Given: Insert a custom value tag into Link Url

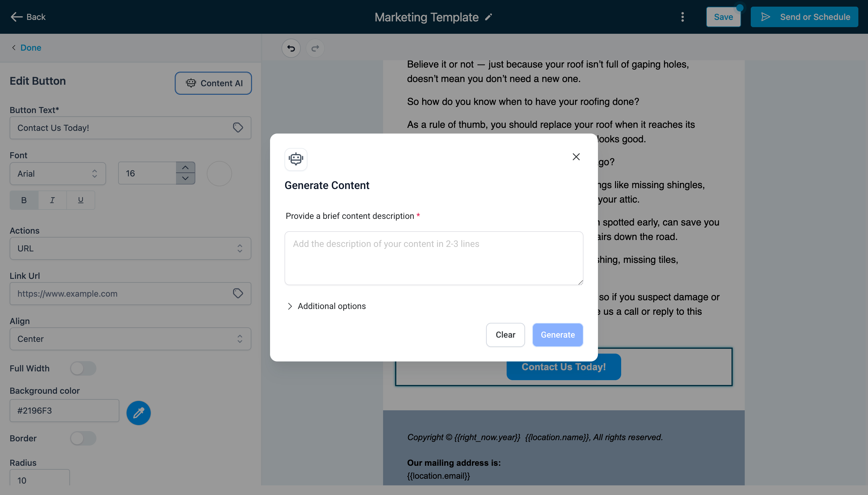Looking at the screenshot, I should pos(238,293).
